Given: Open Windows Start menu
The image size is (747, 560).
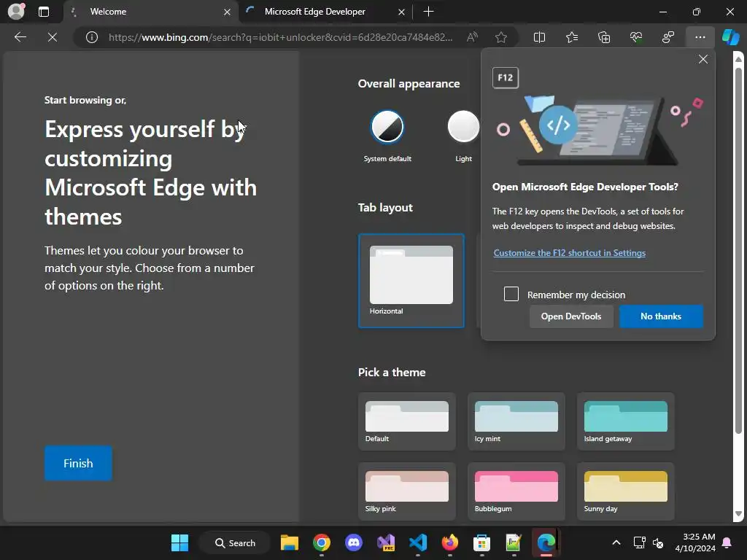Looking at the screenshot, I should point(179,542).
